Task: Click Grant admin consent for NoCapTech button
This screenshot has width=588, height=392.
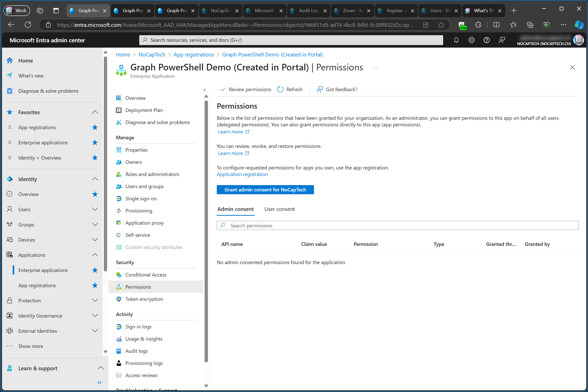Action: (266, 189)
